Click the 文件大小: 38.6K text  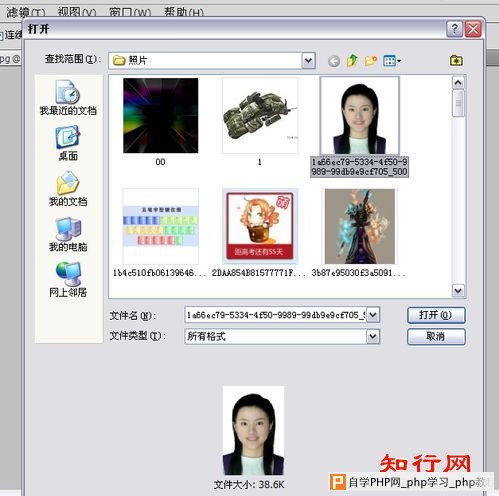coord(249,485)
